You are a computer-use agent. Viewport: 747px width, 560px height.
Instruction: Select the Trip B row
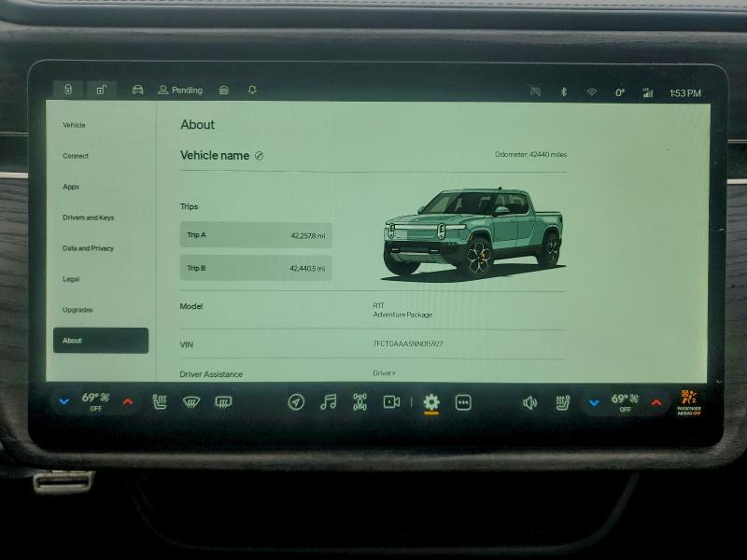[256, 268]
